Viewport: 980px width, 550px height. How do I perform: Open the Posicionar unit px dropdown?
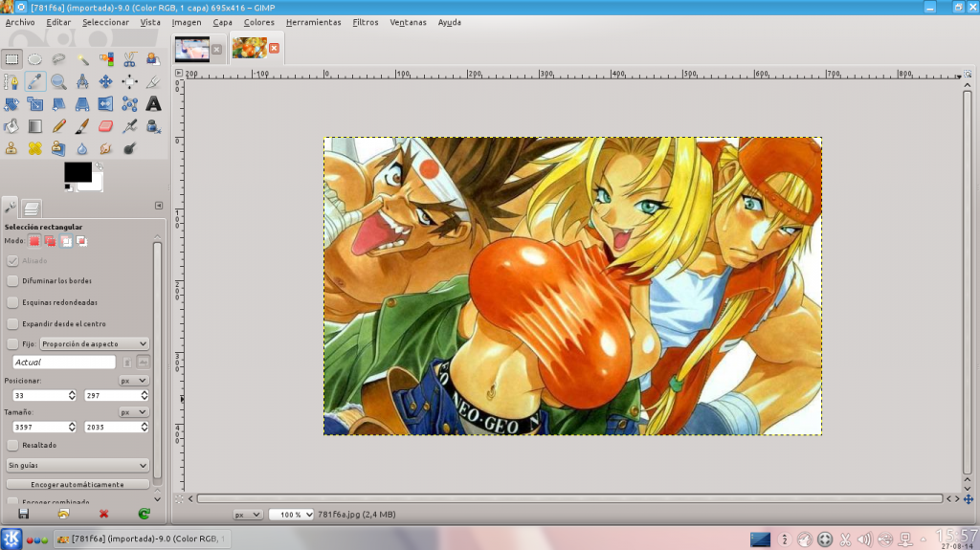pos(133,380)
